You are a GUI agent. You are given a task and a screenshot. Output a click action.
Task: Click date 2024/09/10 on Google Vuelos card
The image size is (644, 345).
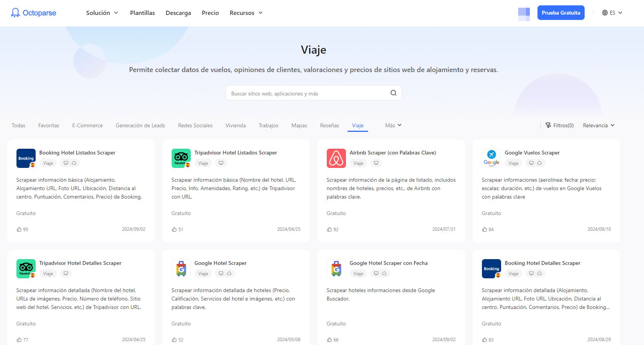coord(599,229)
